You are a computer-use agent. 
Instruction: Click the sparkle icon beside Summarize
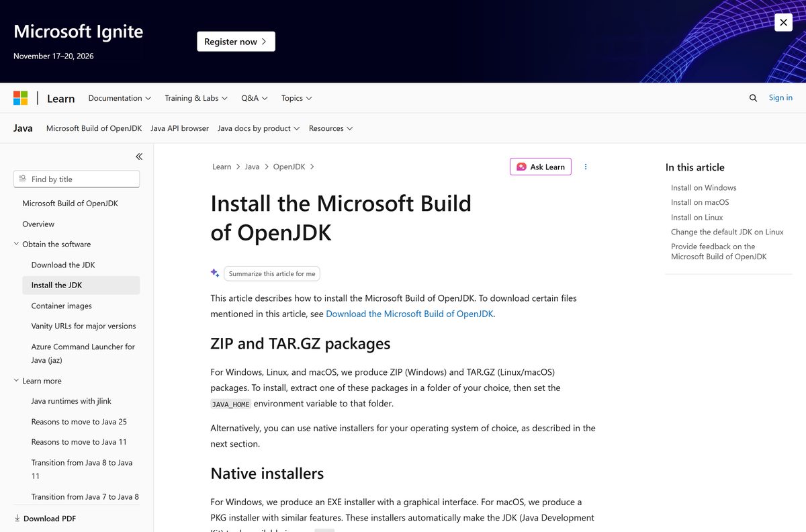click(215, 273)
